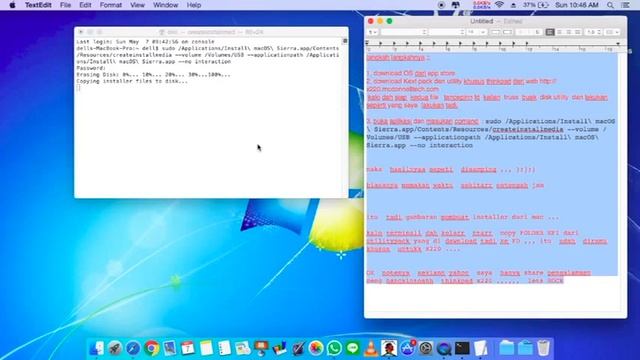640x360 pixels.
Task: Open Finder from the Dock
Action: coord(96,348)
